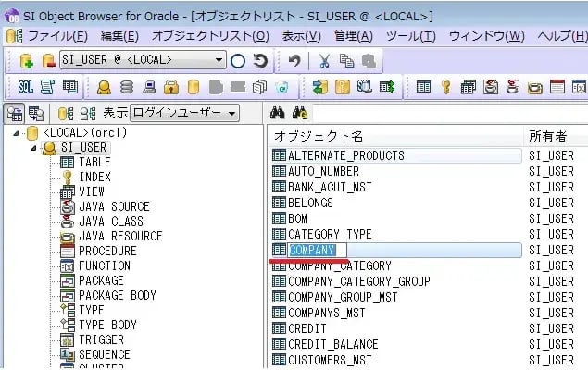Click the scissors cut icon
This screenshot has width=588, height=370.
coord(324,60)
